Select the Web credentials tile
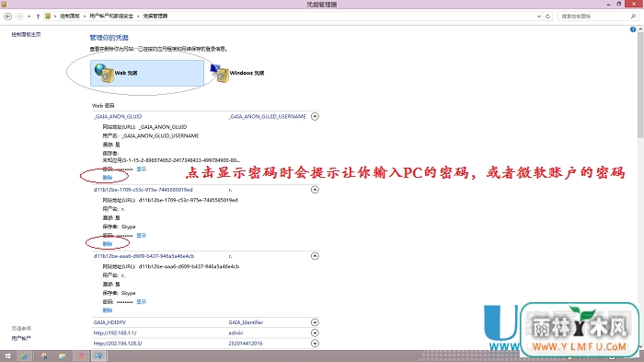The width and height of the screenshot is (644, 362). 147,73
